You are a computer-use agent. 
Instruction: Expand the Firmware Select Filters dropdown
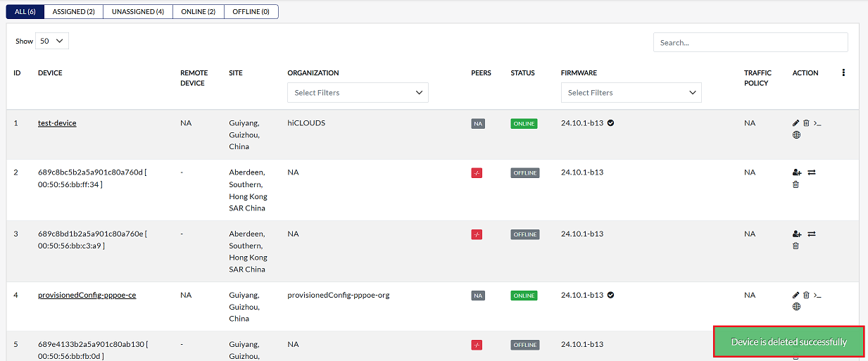[x=631, y=93]
